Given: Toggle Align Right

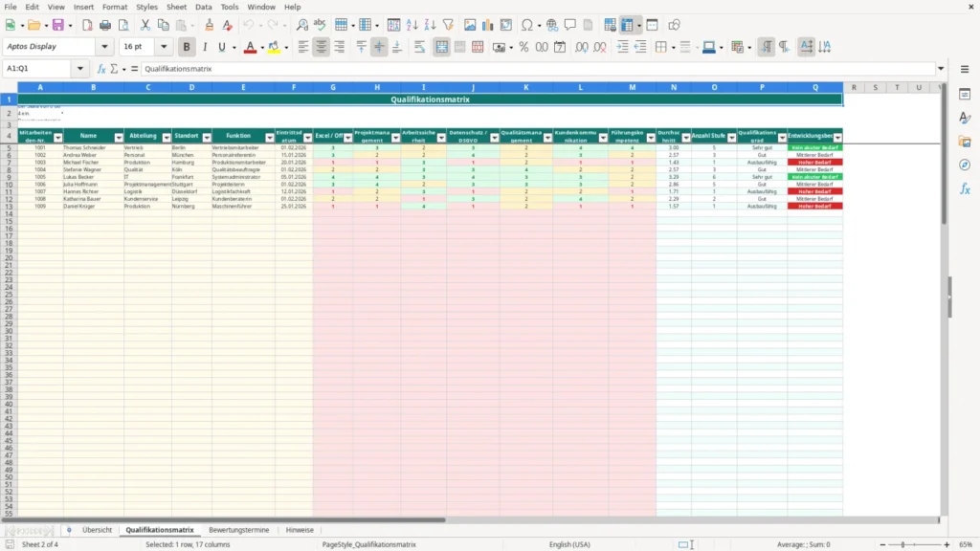Looking at the screenshot, I should [x=340, y=47].
